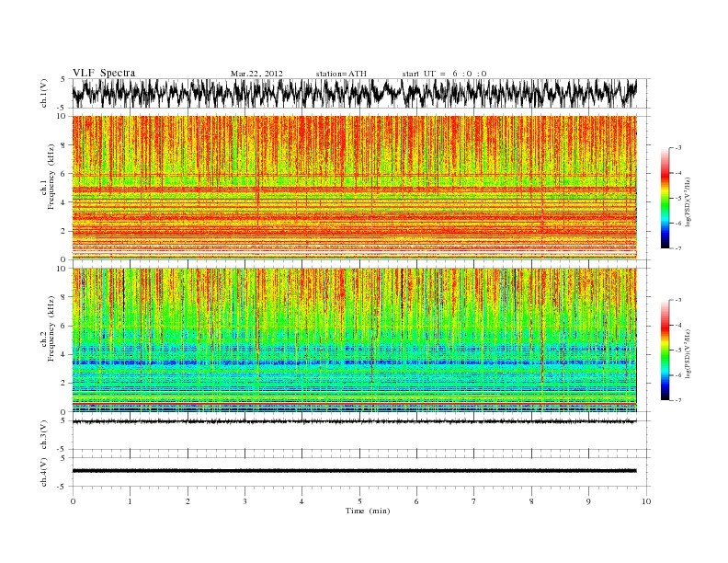Click the ch.3 waveform trace

click(x=355, y=421)
